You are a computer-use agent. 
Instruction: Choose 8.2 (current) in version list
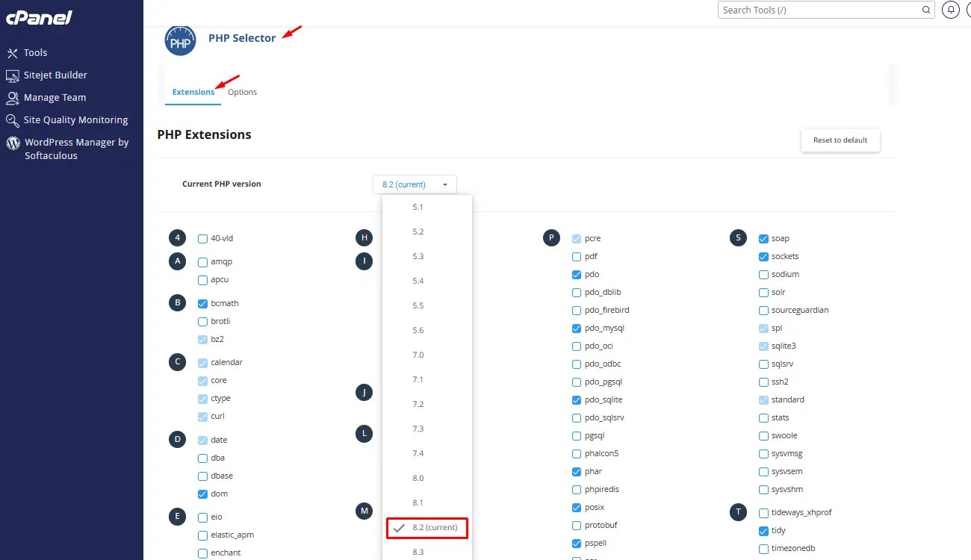[x=427, y=528]
